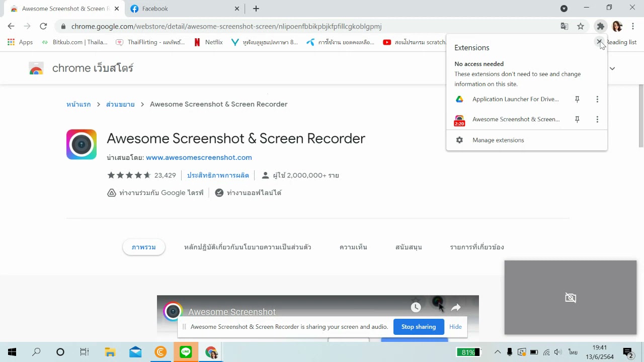Click the share arrow on video
Screen dimensions: 644x362
(456, 307)
